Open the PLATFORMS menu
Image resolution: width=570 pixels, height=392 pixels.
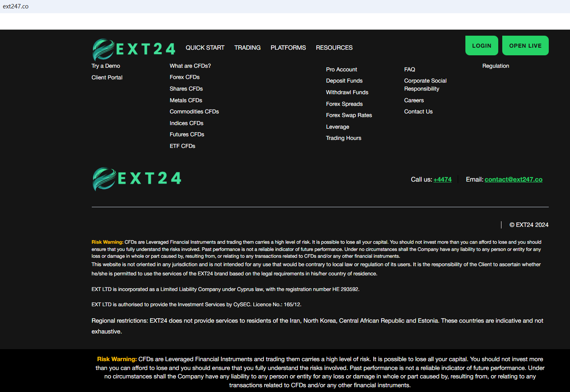(288, 48)
